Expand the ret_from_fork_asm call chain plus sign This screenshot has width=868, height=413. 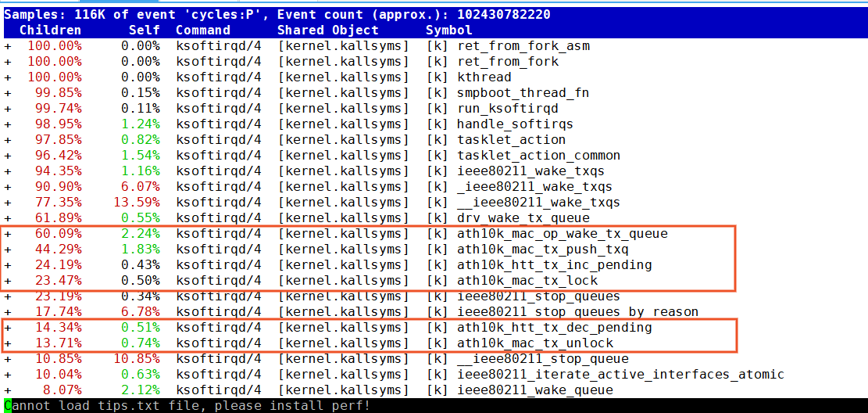pyautogui.click(x=8, y=46)
